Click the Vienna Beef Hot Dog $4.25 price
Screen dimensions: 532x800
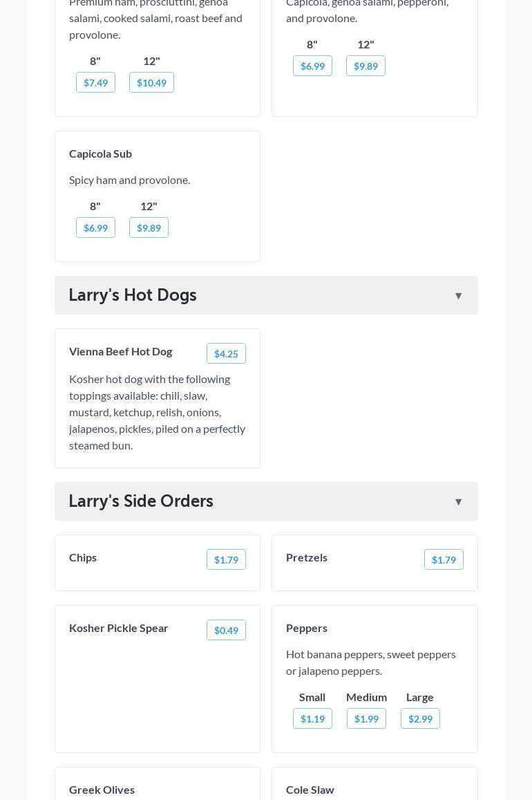pos(226,353)
